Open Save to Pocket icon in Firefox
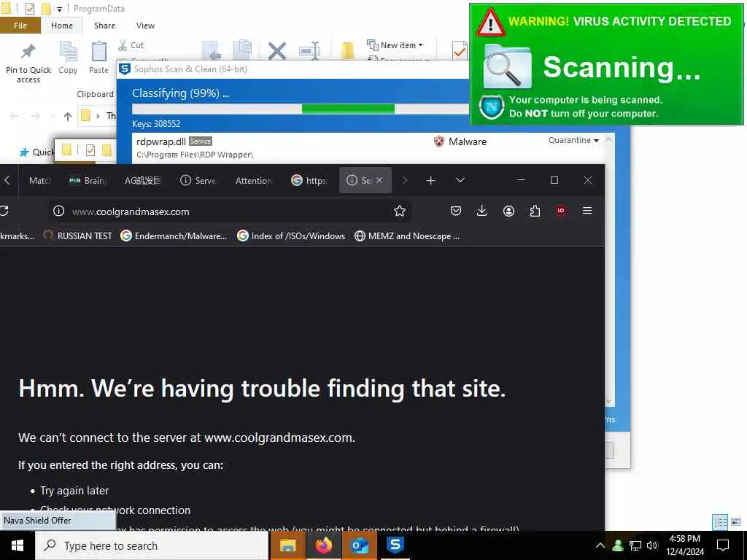747x560 pixels. coord(456,211)
